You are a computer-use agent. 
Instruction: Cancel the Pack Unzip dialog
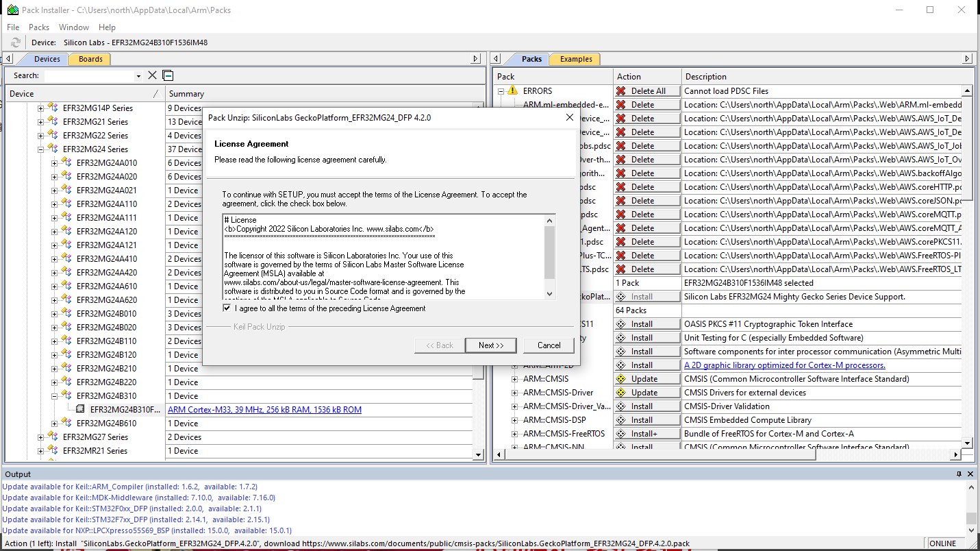(x=549, y=345)
